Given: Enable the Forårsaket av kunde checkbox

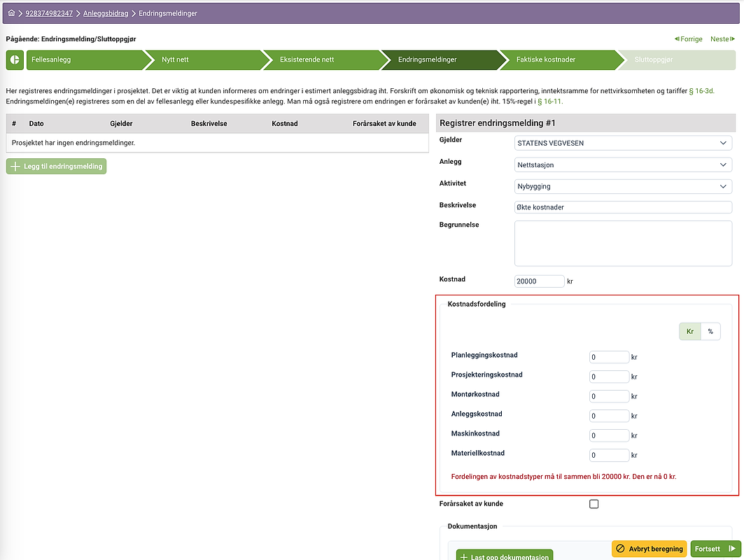Looking at the screenshot, I should click(x=594, y=503).
